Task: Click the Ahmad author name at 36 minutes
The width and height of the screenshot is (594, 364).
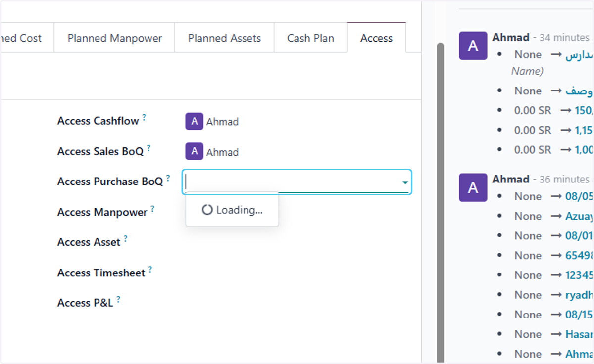Action: [511, 179]
